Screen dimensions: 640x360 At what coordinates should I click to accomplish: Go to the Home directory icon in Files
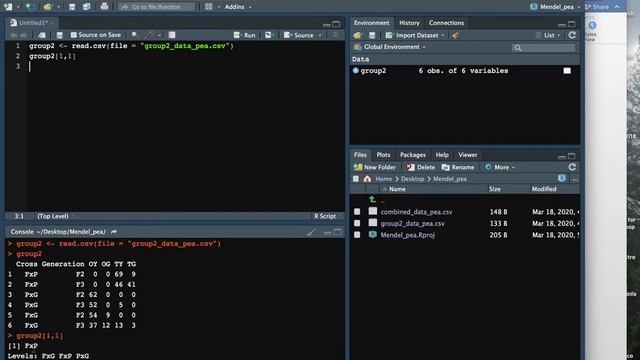[x=367, y=179]
